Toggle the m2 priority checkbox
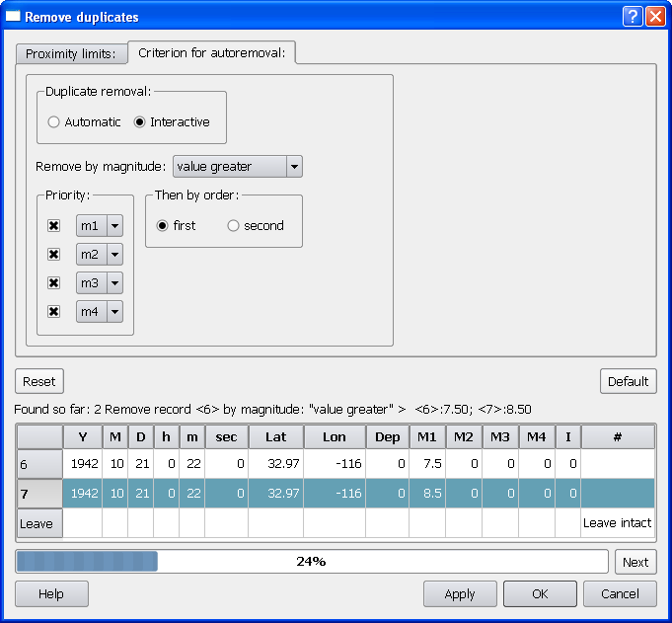The image size is (672, 623). coord(53,255)
